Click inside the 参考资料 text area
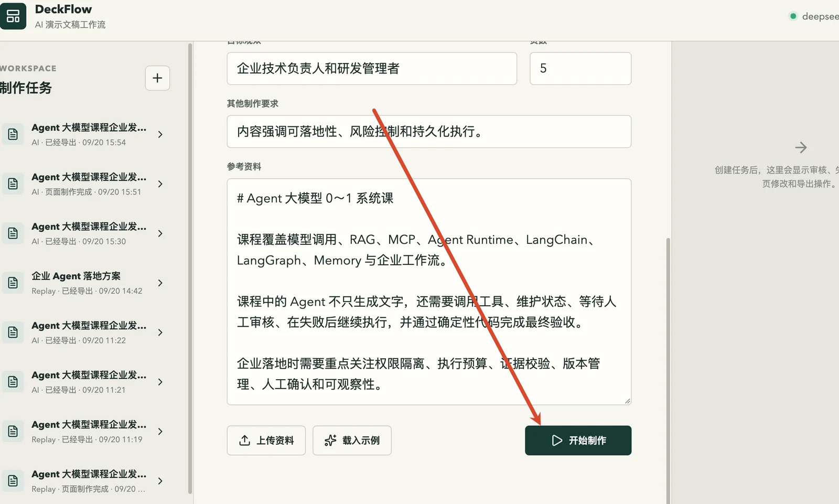 pyautogui.click(x=429, y=292)
